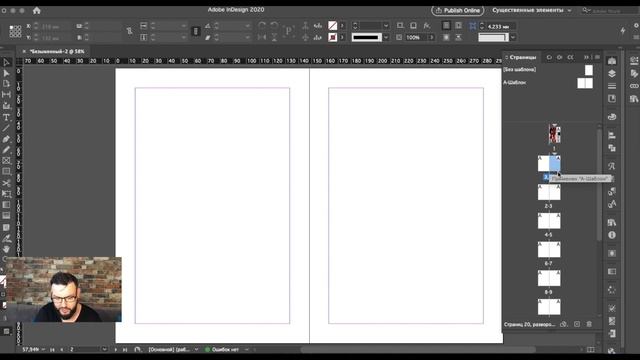Viewport: 640px width, 360px height.
Task: Click the flip vertical icon
Action: 274,38
